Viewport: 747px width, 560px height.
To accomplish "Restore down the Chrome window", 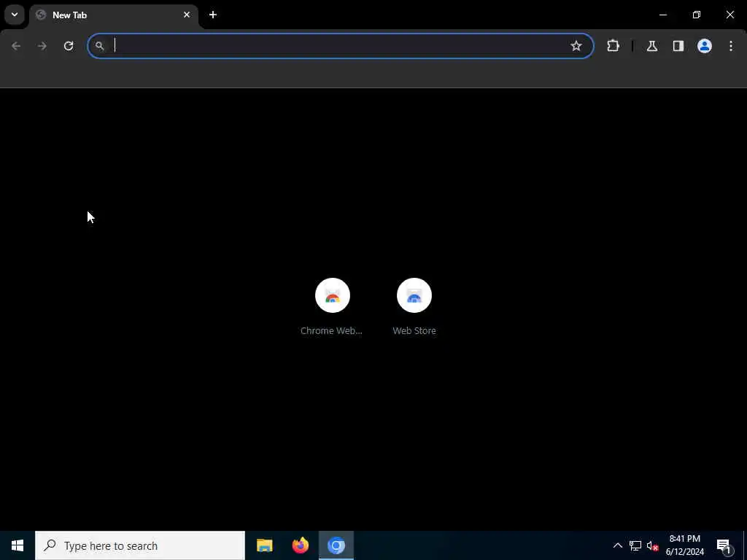I will tap(697, 15).
